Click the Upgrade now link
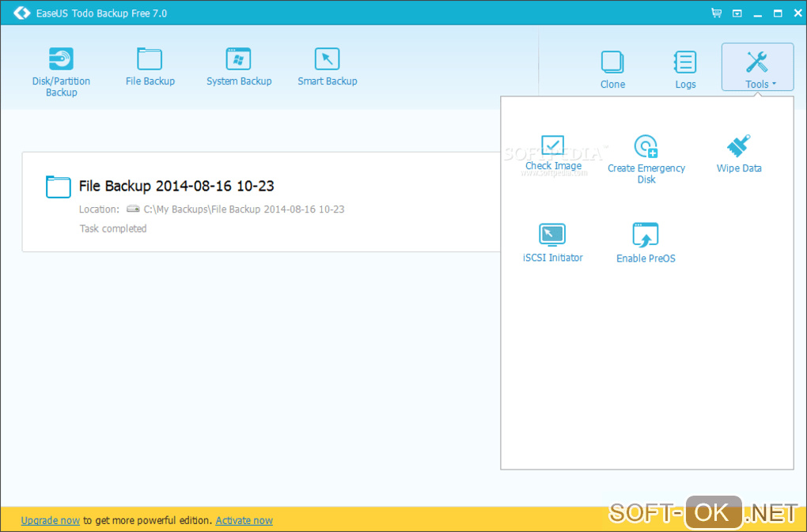 51,520
